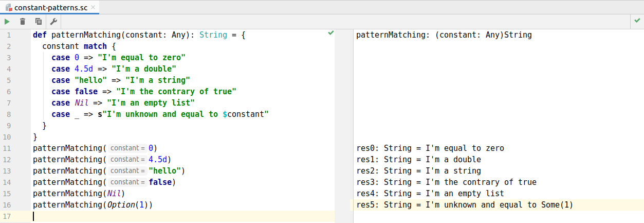Viewport: 644px width, 223px height.
Task: Click the green checkmark beside line 1 code
Action: [x=331, y=33]
